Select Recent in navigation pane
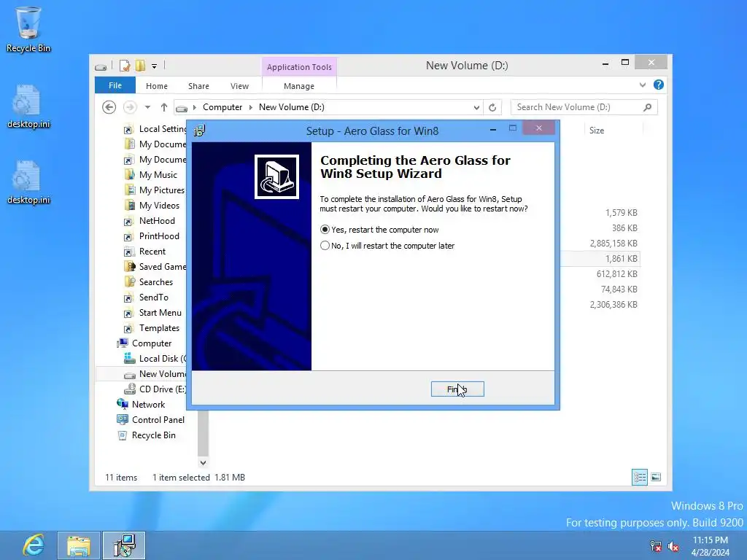The height and width of the screenshot is (560, 747). (x=145, y=251)
